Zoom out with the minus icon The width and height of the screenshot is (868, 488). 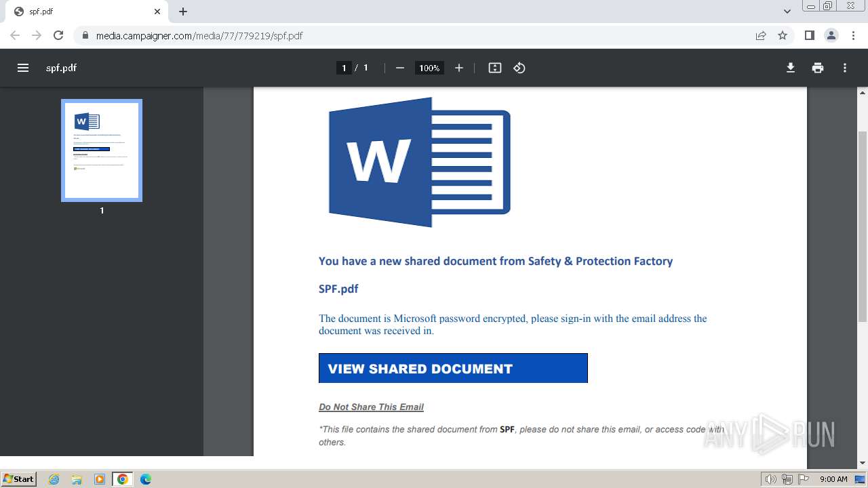tap(400, 68)
